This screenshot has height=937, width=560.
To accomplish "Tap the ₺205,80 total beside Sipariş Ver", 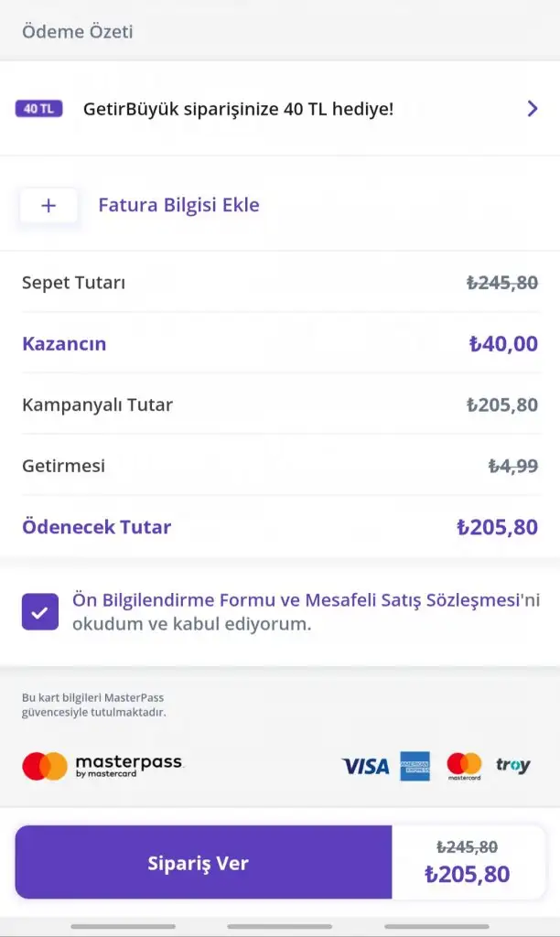I will [467, 874].
